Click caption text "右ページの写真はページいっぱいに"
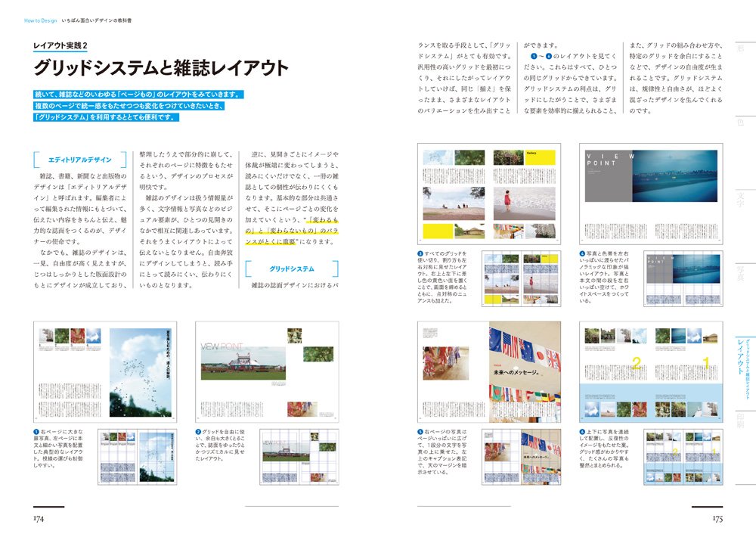Viewport: 756px width, 534px height. click(442, 435)
